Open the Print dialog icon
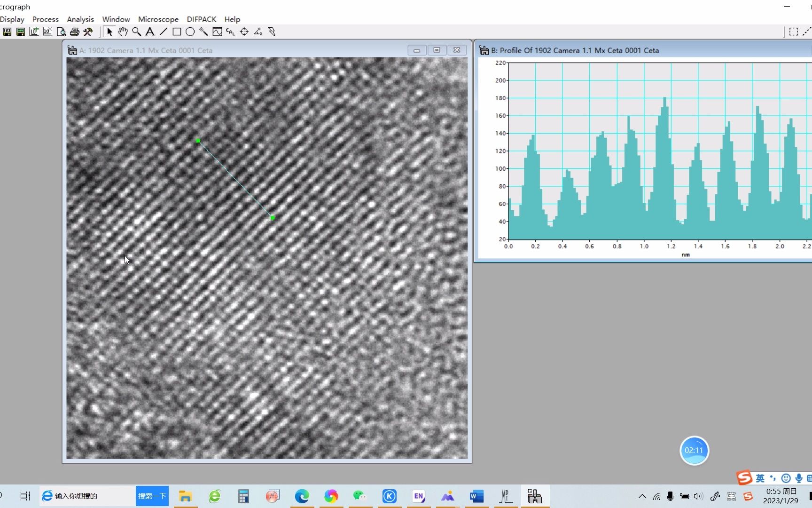Viewport: 812px width, 508px height. point(75,32)
